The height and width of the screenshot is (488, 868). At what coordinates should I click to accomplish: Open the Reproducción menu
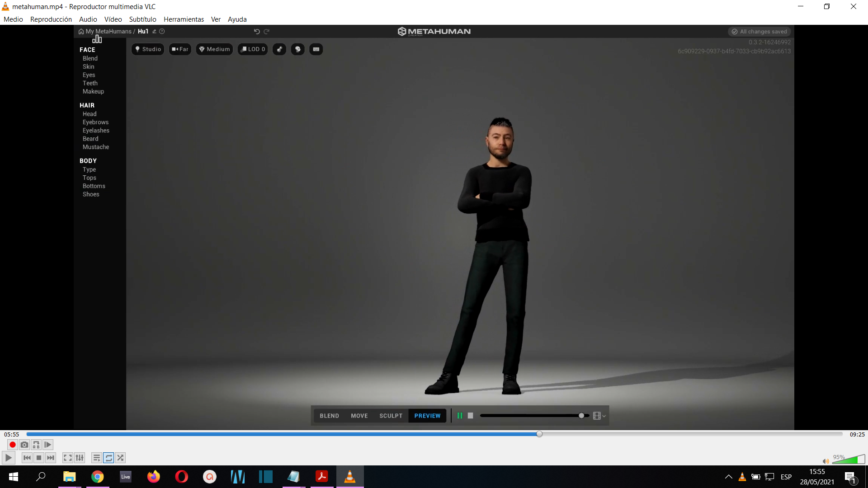[51, 19]
